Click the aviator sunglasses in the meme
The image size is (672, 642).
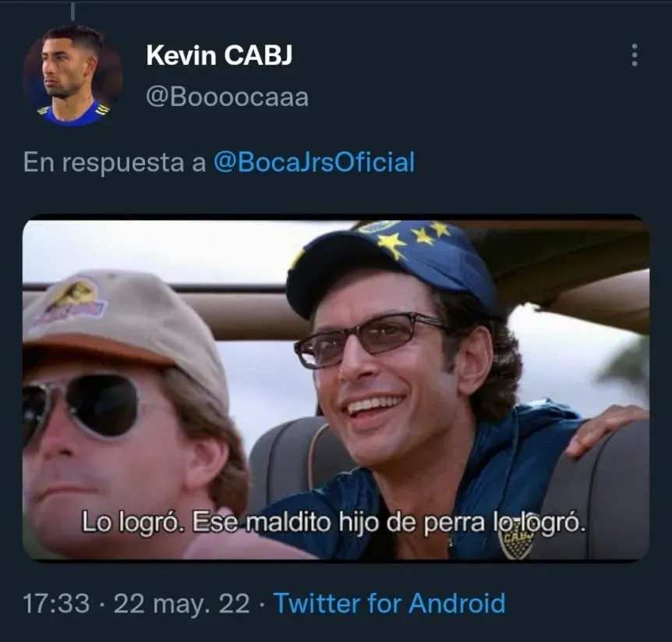pos(80,408)
